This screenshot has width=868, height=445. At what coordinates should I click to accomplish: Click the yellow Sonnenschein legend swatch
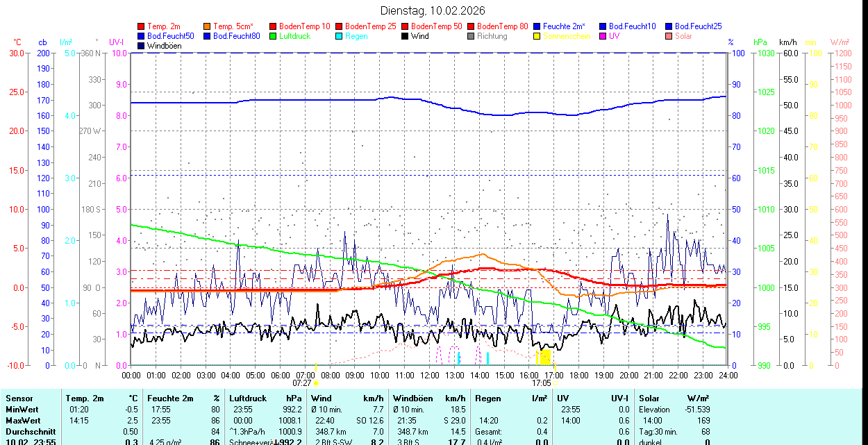click(537, 36)
